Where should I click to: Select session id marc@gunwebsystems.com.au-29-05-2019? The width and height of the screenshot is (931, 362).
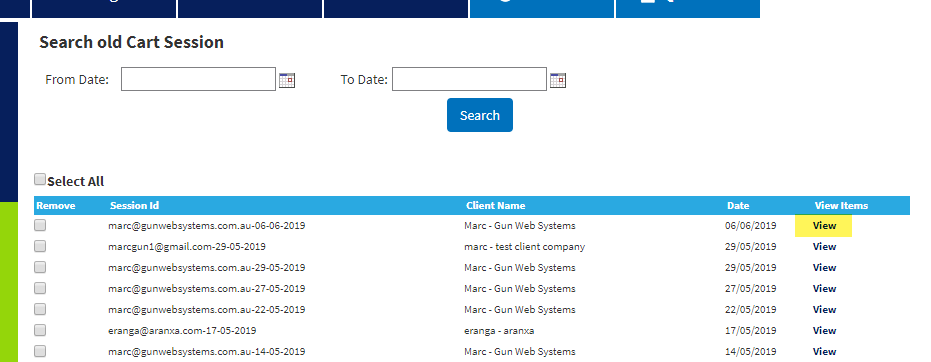click(207, 268)
